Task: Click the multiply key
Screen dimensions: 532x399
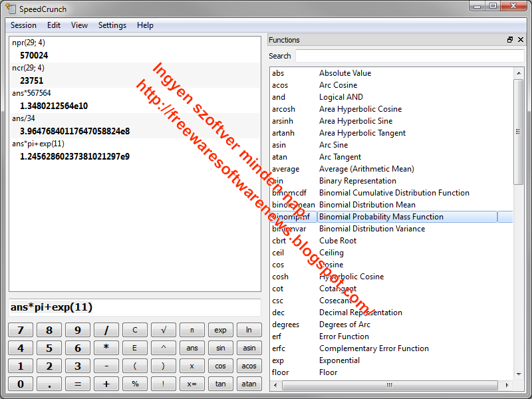Action: click(x=106, y=348)
